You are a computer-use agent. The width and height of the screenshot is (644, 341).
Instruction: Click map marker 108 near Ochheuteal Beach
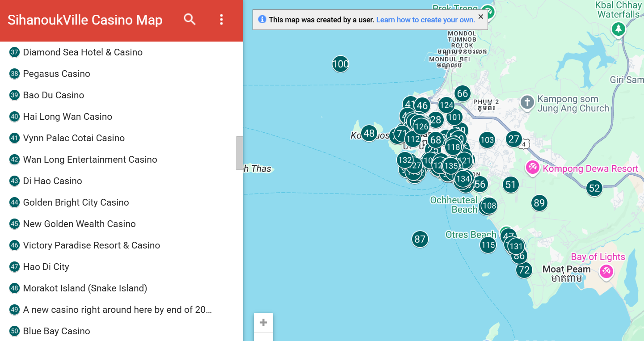[x=489, y=206]
